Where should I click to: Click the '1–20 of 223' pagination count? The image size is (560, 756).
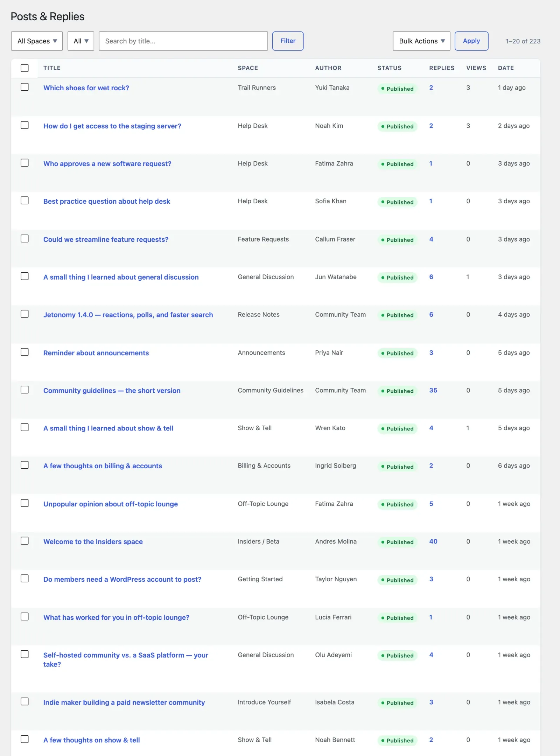(523, 41)
